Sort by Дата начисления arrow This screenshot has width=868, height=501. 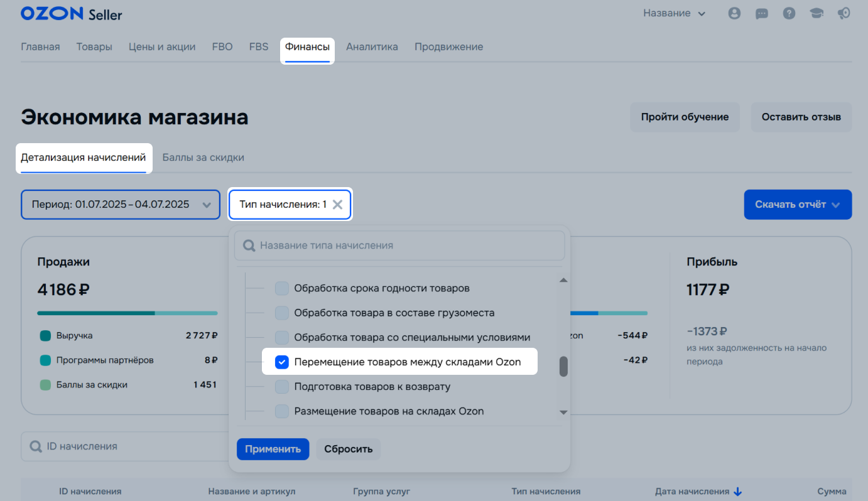tap(738, 492)
